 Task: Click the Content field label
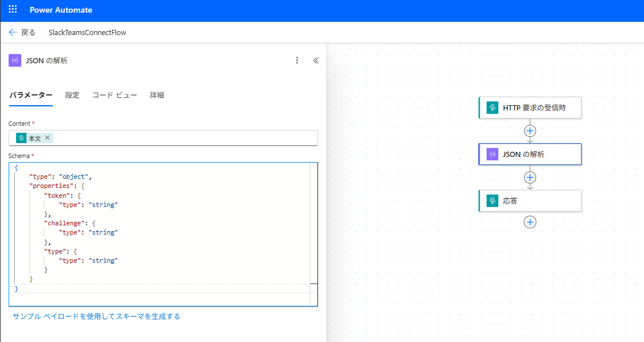click(x=20, y=124)
